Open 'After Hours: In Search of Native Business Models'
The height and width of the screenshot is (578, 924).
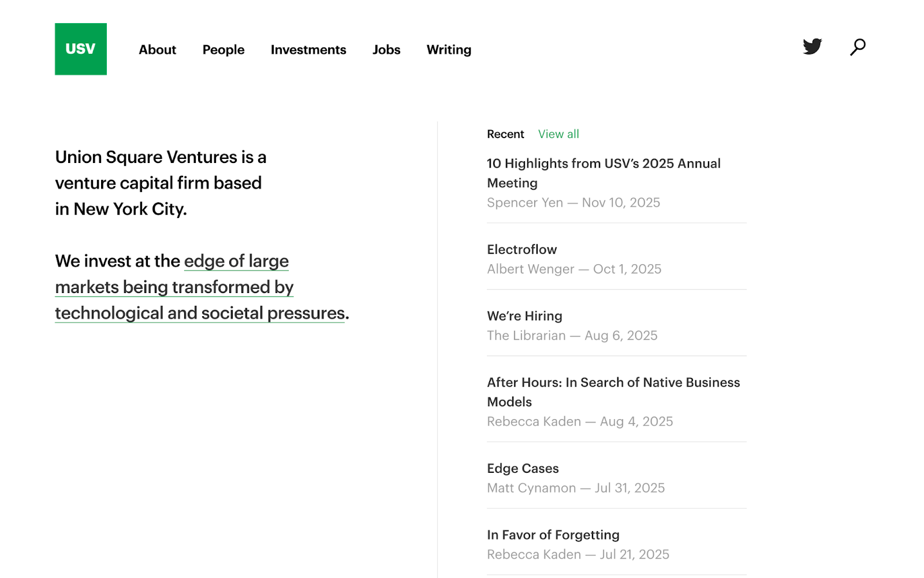tap(613, 392)
